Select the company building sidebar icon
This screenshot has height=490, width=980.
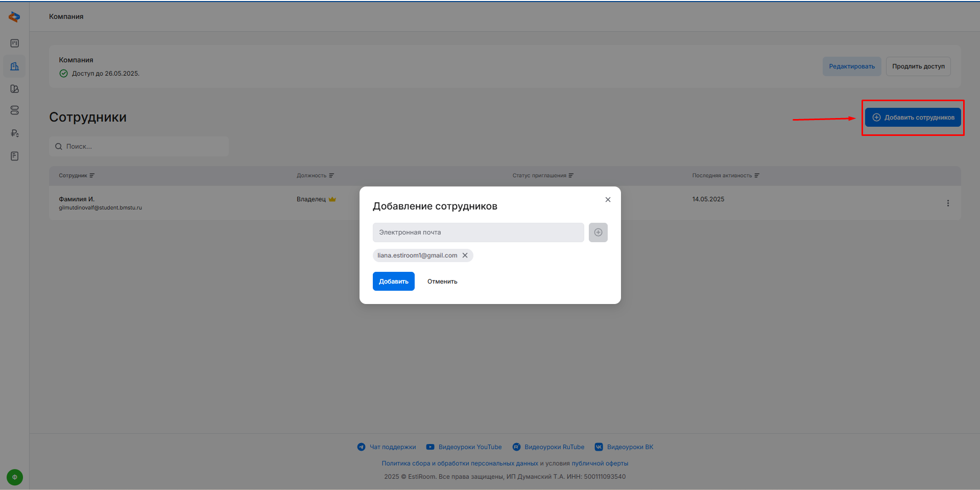(x=14, y=66)
